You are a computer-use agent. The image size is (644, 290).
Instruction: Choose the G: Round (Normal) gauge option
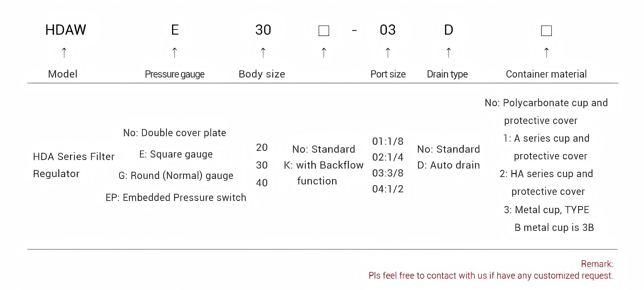click(176, 176)
